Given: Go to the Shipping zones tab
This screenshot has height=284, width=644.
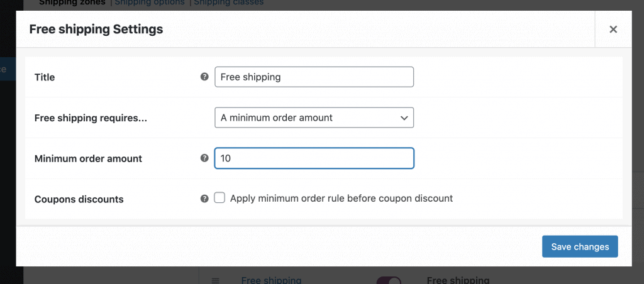Looking at the screenshot, I should [72, 3].
